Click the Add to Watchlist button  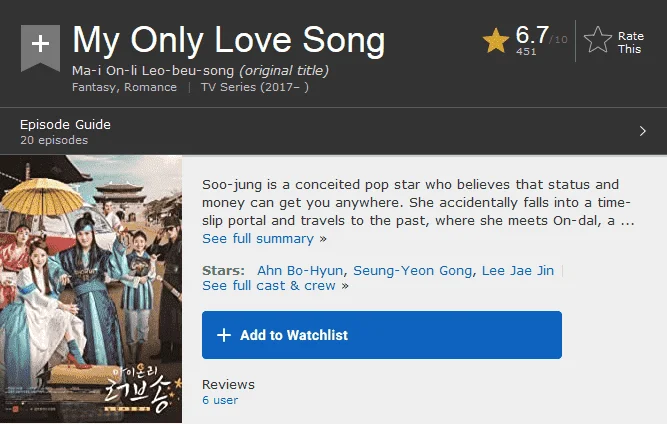382,335
